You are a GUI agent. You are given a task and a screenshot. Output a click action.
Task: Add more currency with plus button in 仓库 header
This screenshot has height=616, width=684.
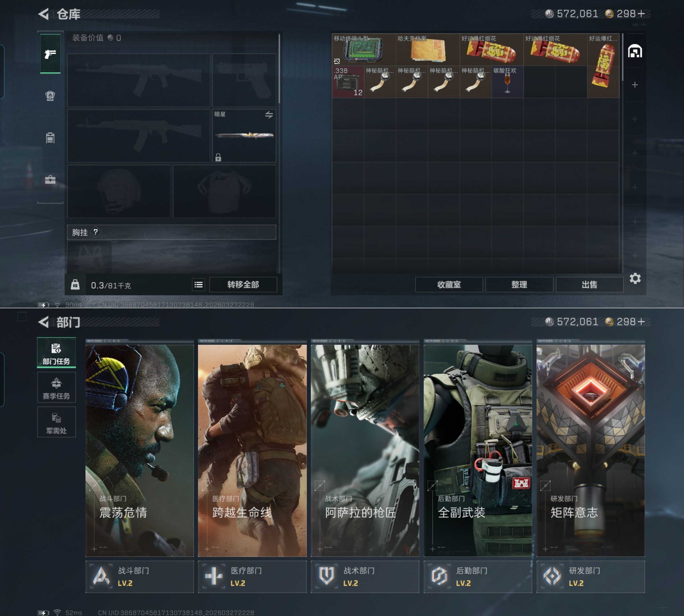[641, 14]
